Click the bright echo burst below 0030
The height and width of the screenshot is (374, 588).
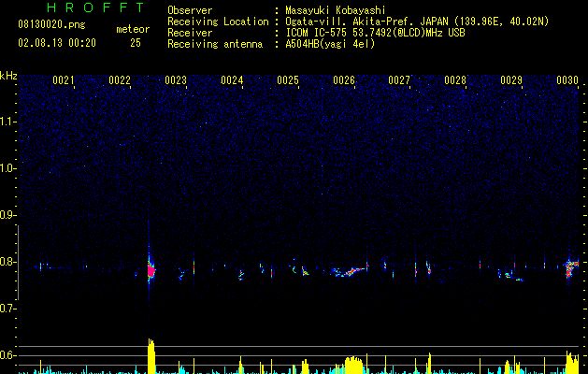click(x=571, y=268)
